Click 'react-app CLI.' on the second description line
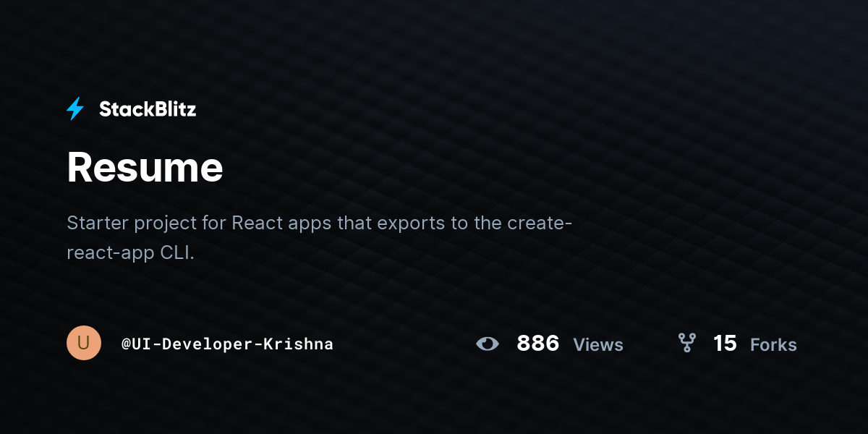Image resolution: width=868 pixels, height=434 pixels. [131, 254]
